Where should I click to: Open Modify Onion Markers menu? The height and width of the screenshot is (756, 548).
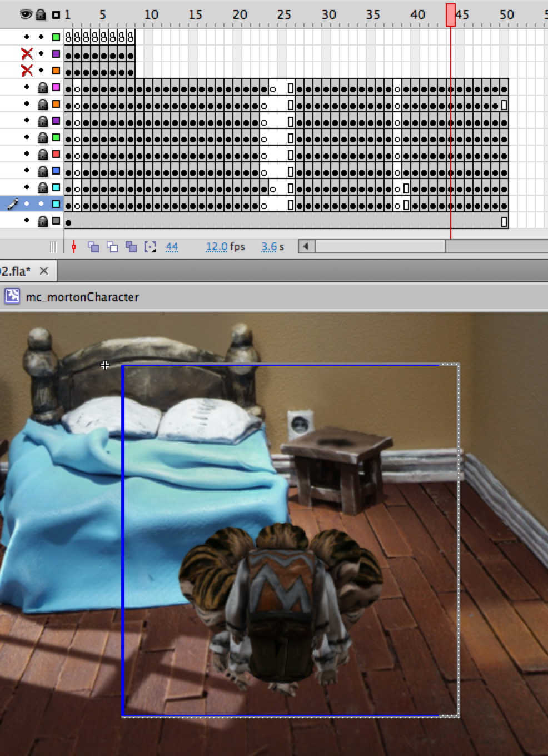[150, 247]
